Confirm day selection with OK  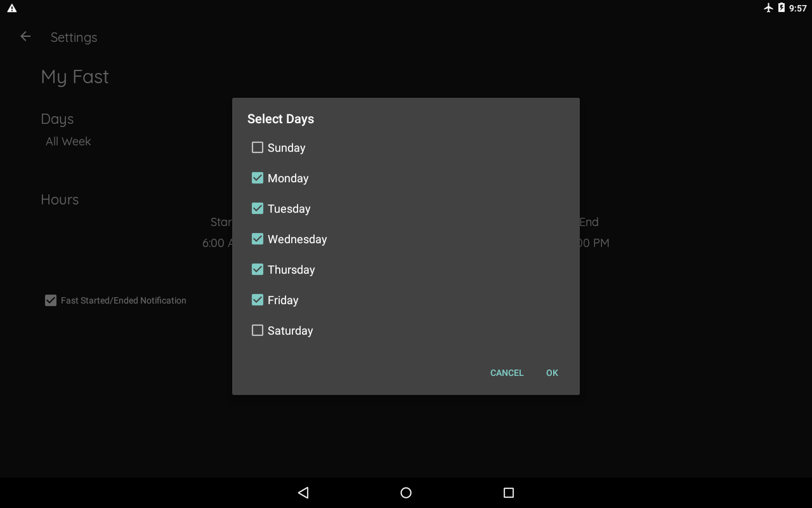pos(552,373)
